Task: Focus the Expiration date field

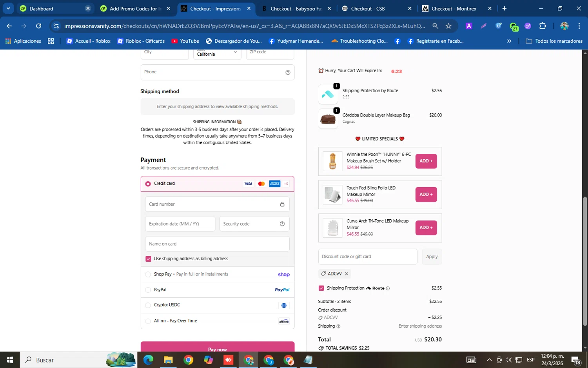Action: pyautogui.click(x=180, y=224)
